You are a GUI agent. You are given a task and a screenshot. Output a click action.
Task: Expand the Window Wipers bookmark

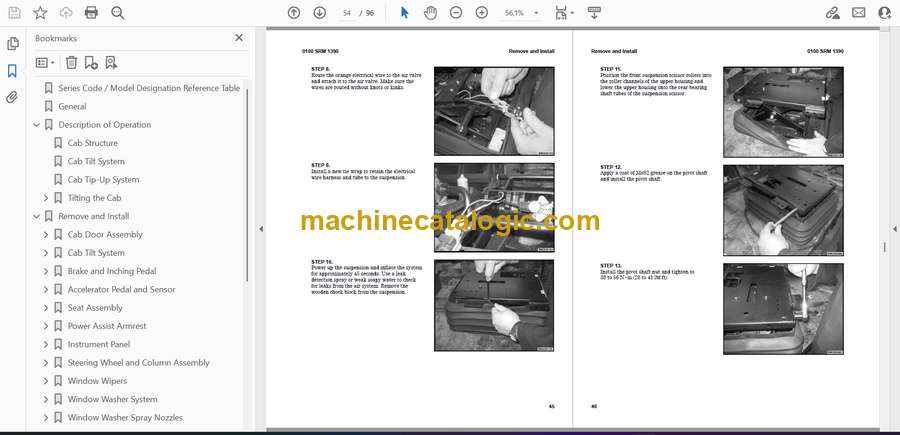pos(46,381)
